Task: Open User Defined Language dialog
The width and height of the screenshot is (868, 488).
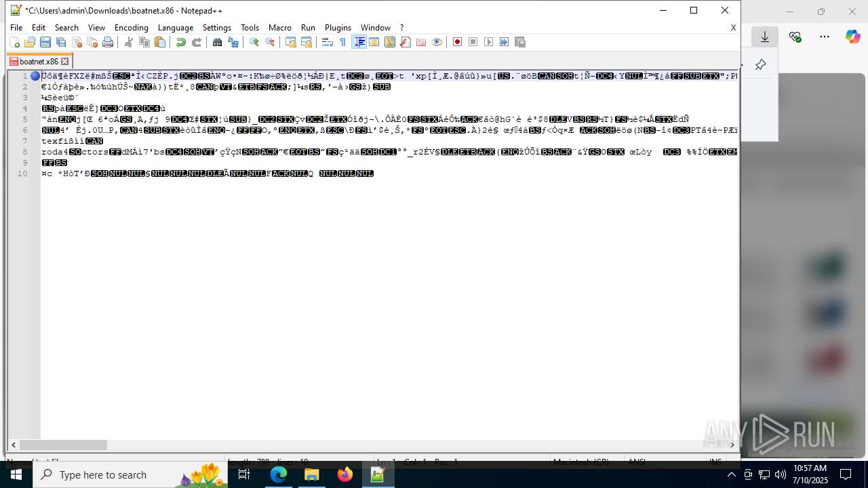Action: (374, 42)
